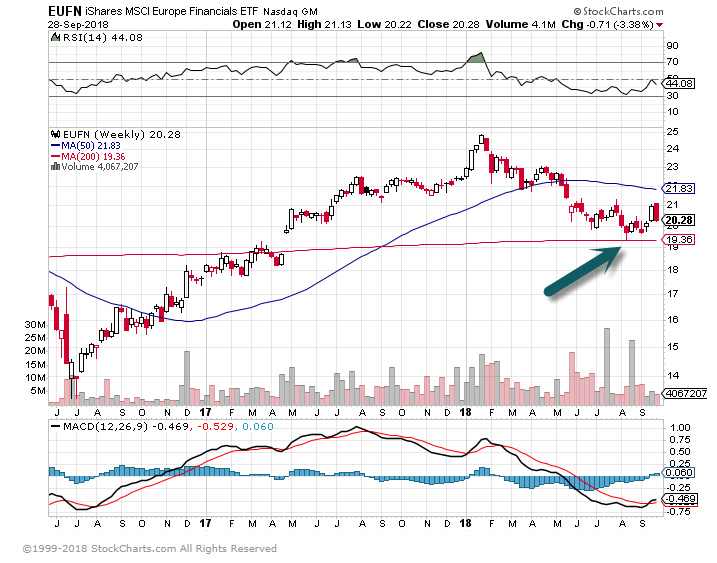Click the red down-triangle change indicator
This screenshot has height=563, width=717.
(x=659, y=25)
